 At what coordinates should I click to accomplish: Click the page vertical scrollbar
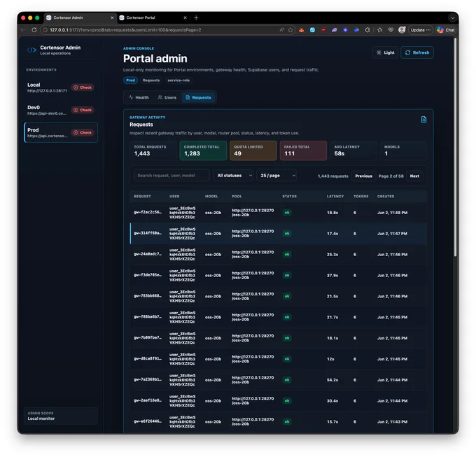[x=455, y=147]
